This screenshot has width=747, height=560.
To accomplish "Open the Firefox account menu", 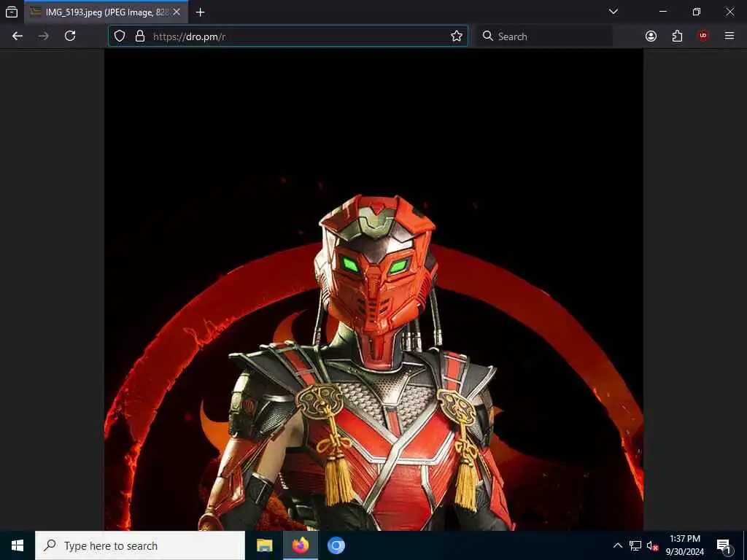I will [x=651, y=36].
